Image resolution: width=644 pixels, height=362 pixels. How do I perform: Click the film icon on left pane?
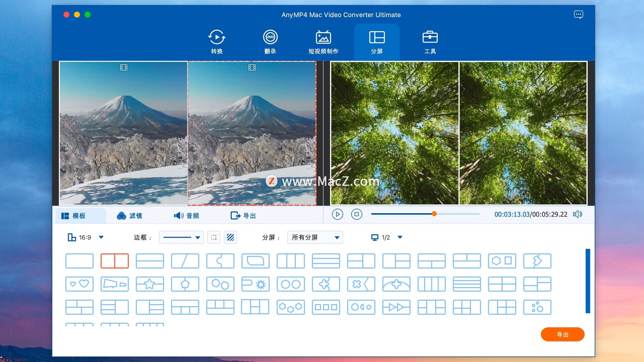pos(124,67)
